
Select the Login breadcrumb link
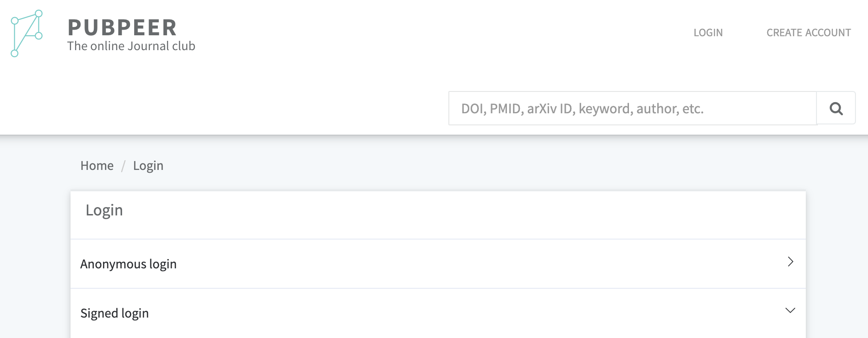[x=148, y=166]
